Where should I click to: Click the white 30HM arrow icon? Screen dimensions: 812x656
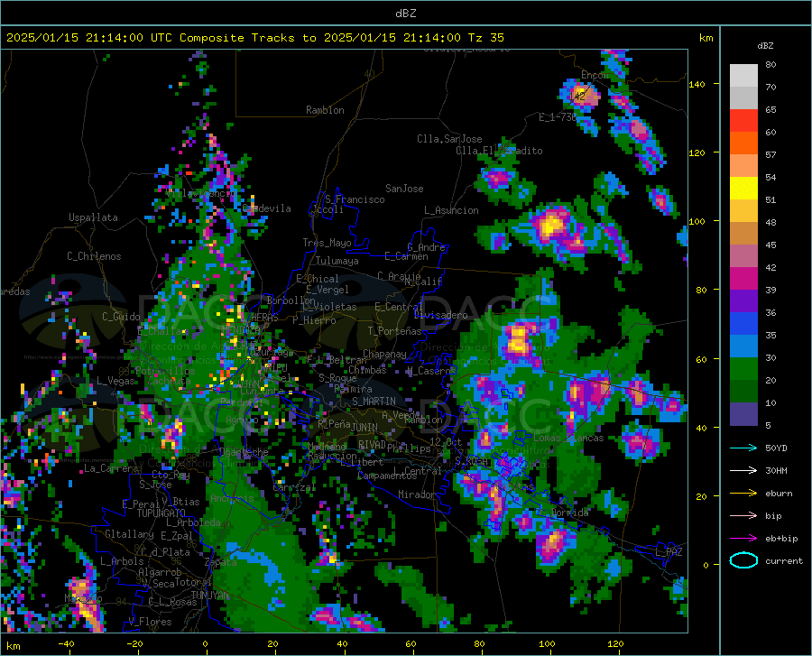(x=743, y=471)
